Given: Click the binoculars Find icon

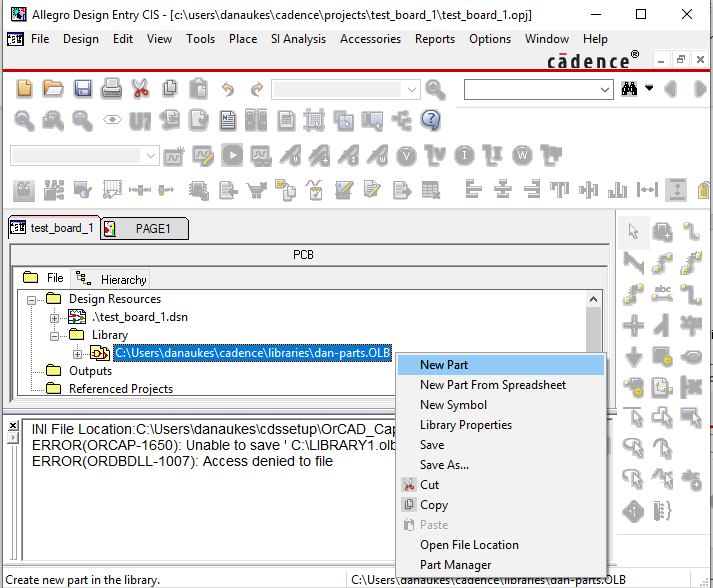Looking at the screenshot, I should [629, 89].
